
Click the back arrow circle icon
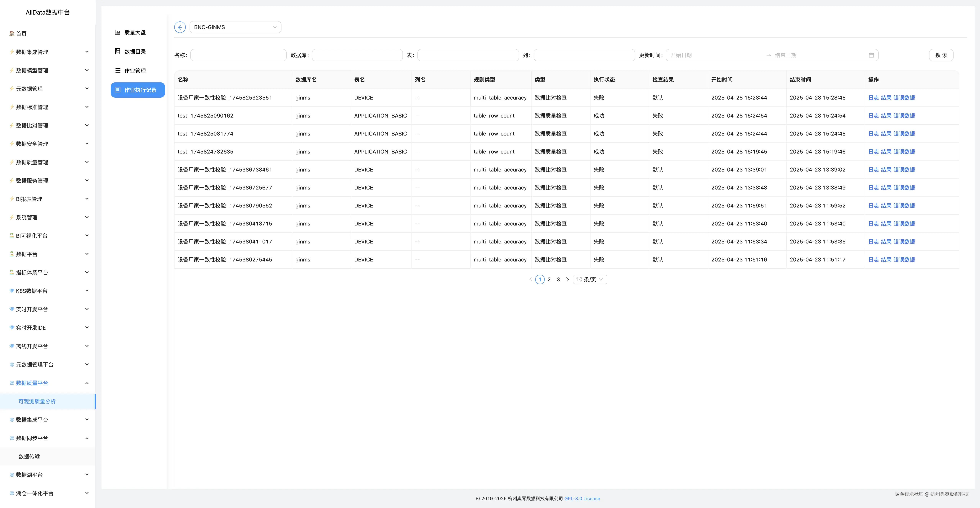pyautogui.click(x=180, y=27)
